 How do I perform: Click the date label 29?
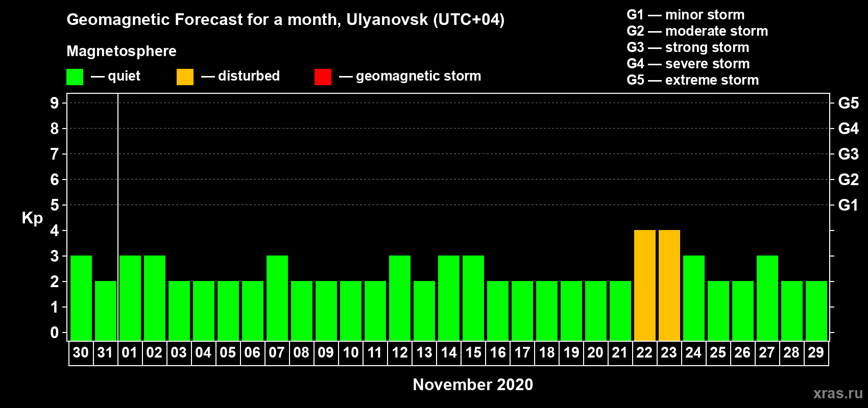coord(816,352)
